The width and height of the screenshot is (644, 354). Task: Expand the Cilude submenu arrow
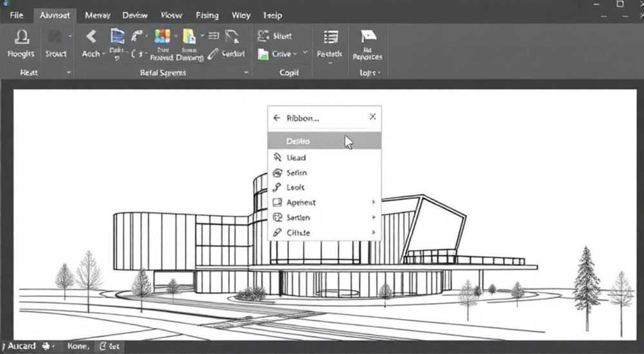[374, 232]
